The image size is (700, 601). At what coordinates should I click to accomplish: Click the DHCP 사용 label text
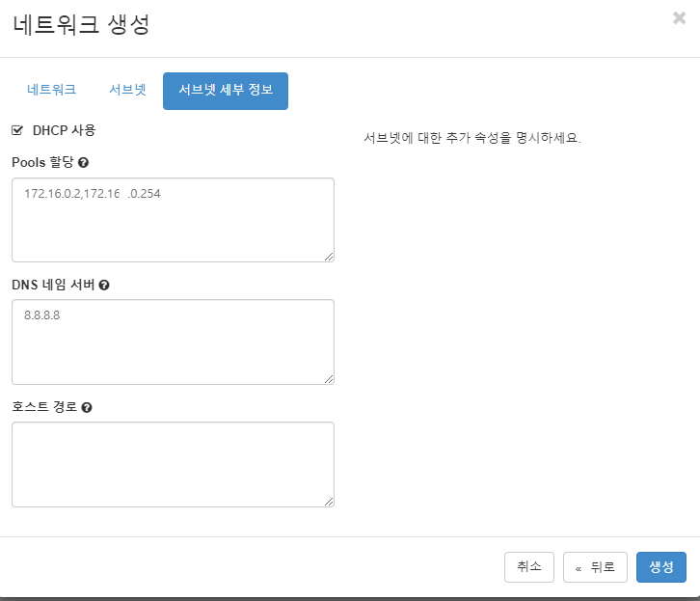pos(65,130)
